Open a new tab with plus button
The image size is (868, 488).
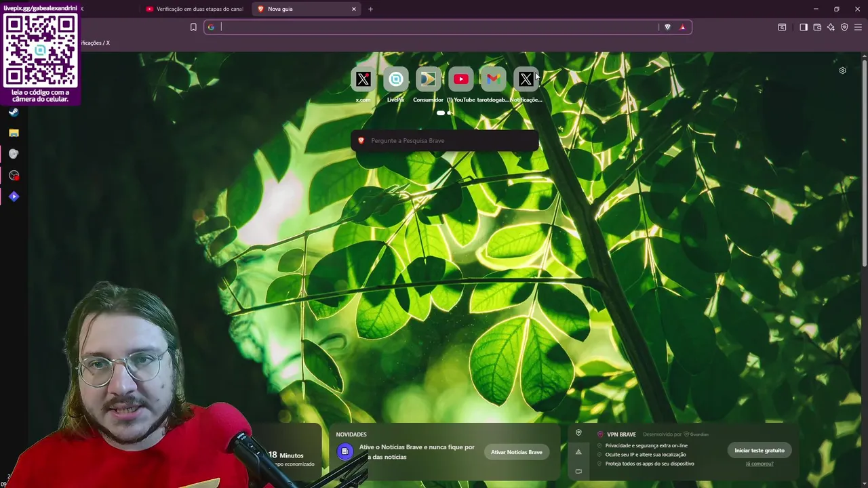(x=370, y=9)
